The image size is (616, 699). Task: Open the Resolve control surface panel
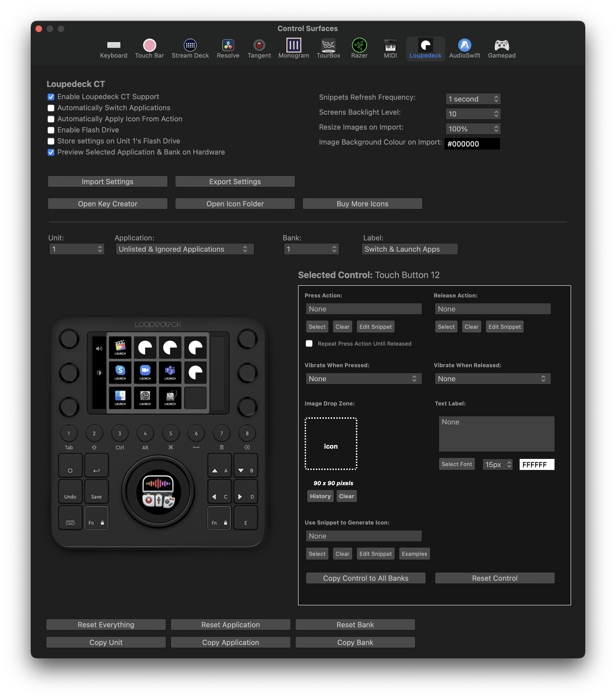pyautogui.click(x=227, y=48)
